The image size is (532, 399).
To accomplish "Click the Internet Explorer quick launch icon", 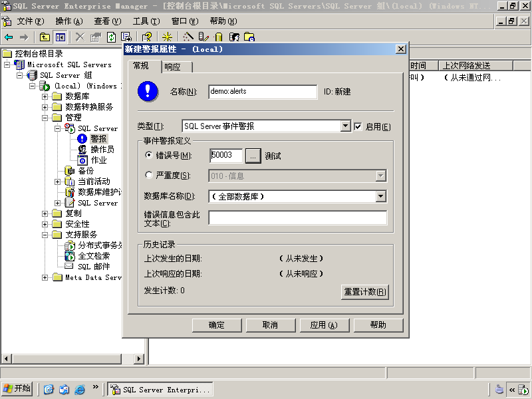I will tap(80, 390).
